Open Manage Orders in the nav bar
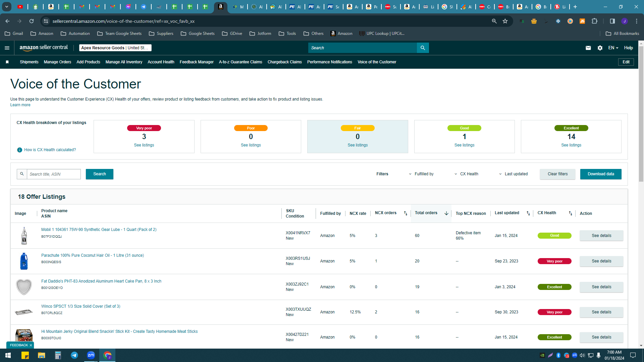The image size is (644, 362). (57, 62)
